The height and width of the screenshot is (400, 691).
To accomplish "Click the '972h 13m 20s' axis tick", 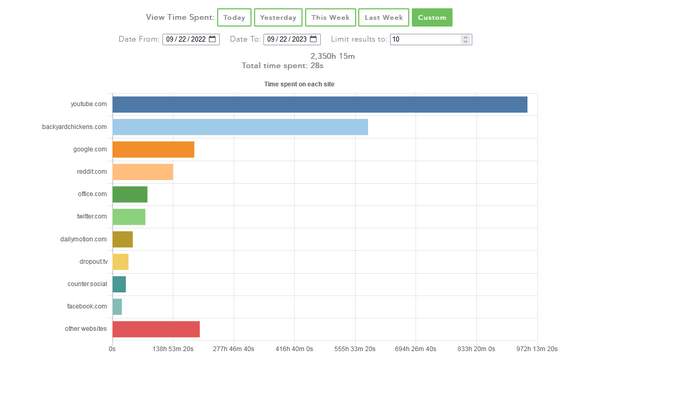I will point(537,349).
